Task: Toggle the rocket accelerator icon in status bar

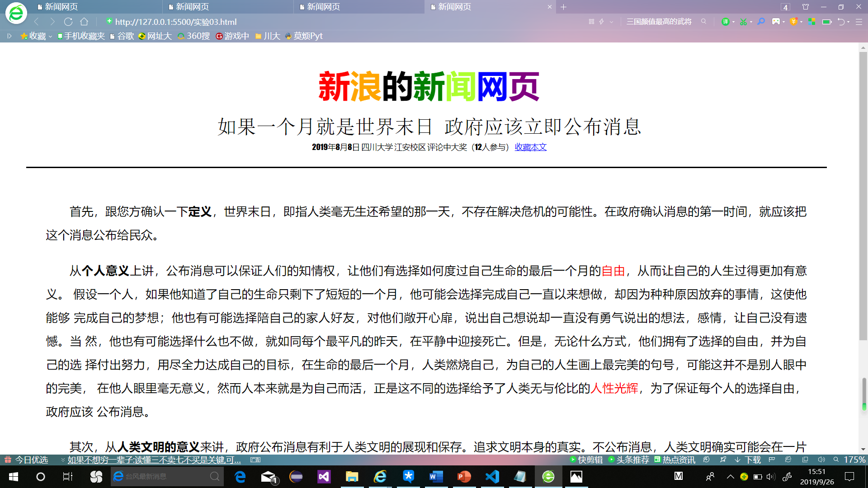Action: click(x=723, y=460)
